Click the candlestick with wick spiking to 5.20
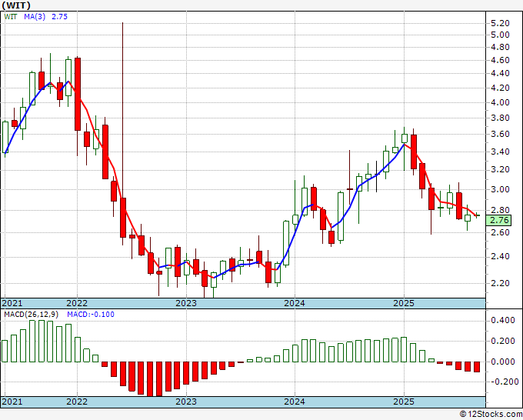The image size is (523, 420). 123,217
